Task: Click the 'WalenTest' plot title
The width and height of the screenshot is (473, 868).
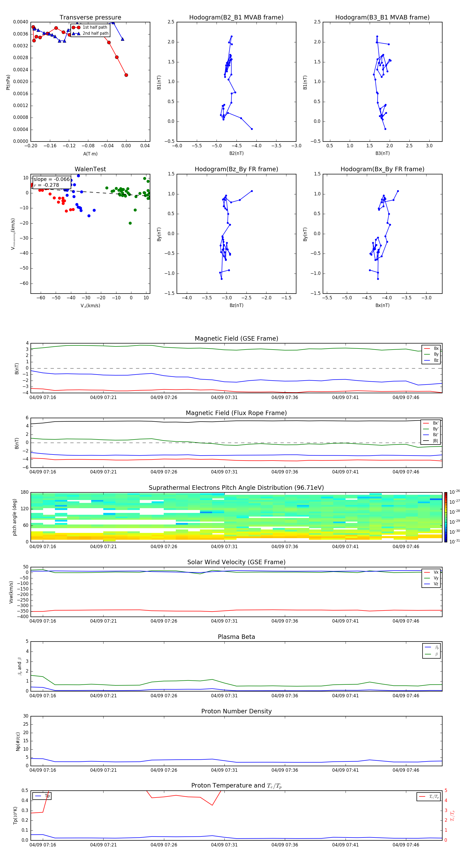Action: [90, 169]
